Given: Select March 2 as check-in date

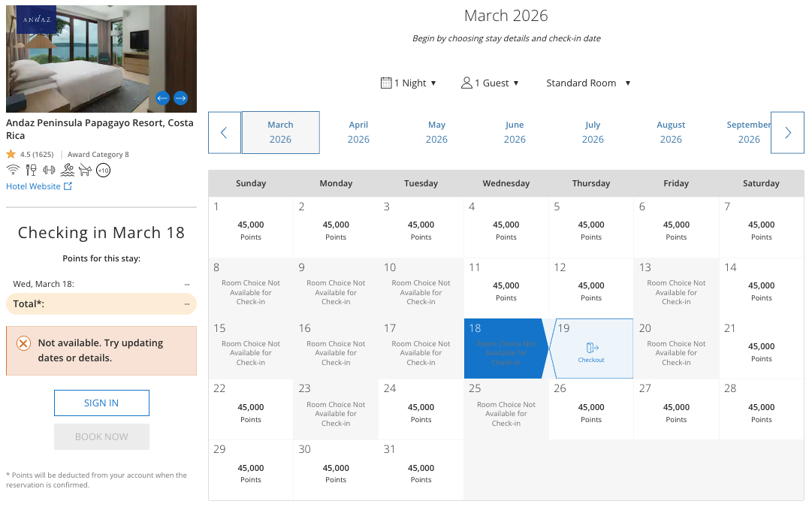Looking at the screenshot, I should pos(336,228).
